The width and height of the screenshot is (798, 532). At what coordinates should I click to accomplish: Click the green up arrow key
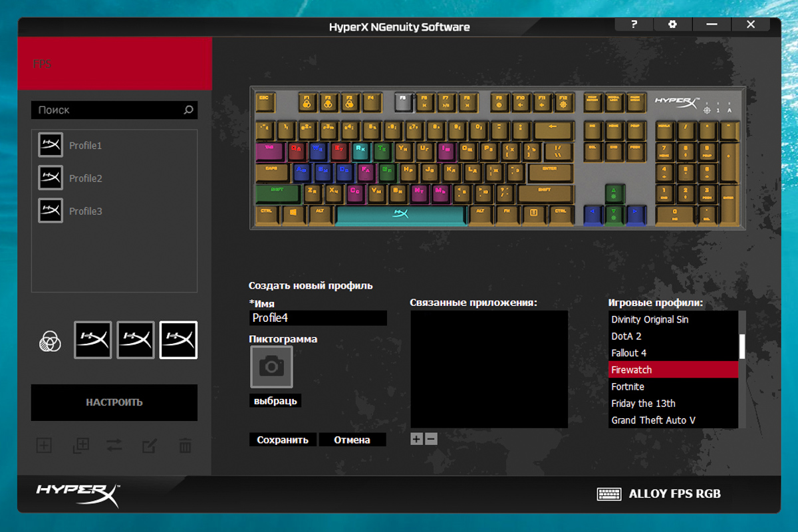(x=614, y=194)
